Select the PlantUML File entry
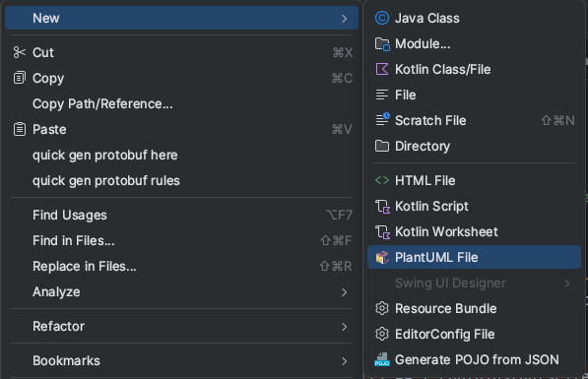588x379 pixels. tap(474, 257)
